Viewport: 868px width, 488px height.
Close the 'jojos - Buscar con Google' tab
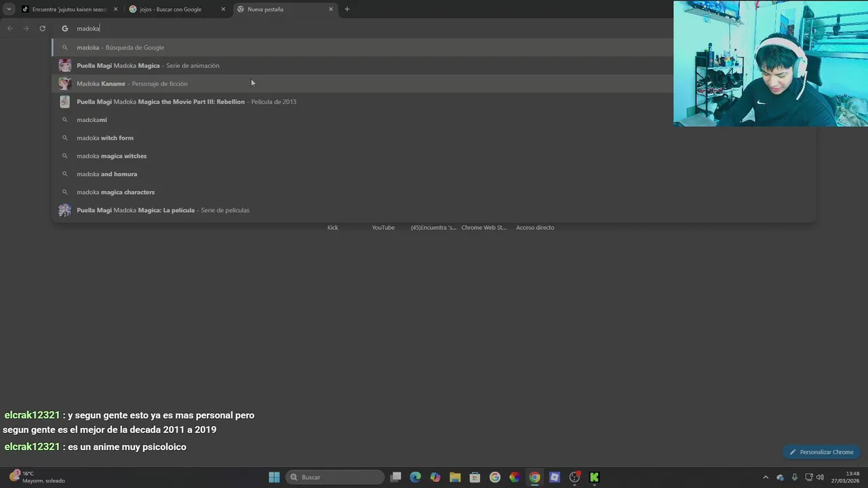pyautogui.click(x=223, y=9)
